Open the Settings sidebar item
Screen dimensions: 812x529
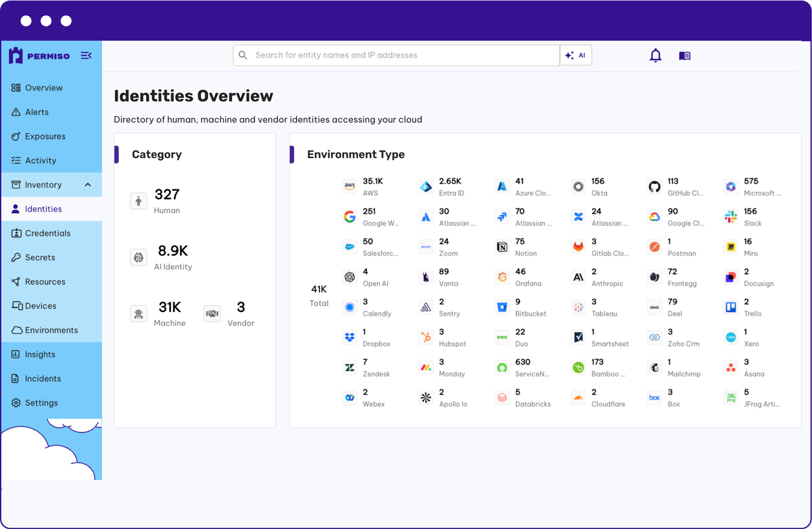(41, 403)
